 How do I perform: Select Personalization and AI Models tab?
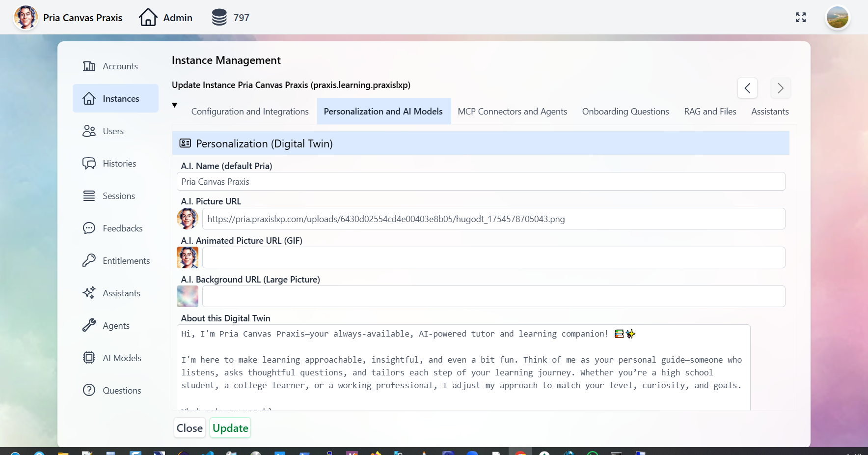[x=383, y=112]
